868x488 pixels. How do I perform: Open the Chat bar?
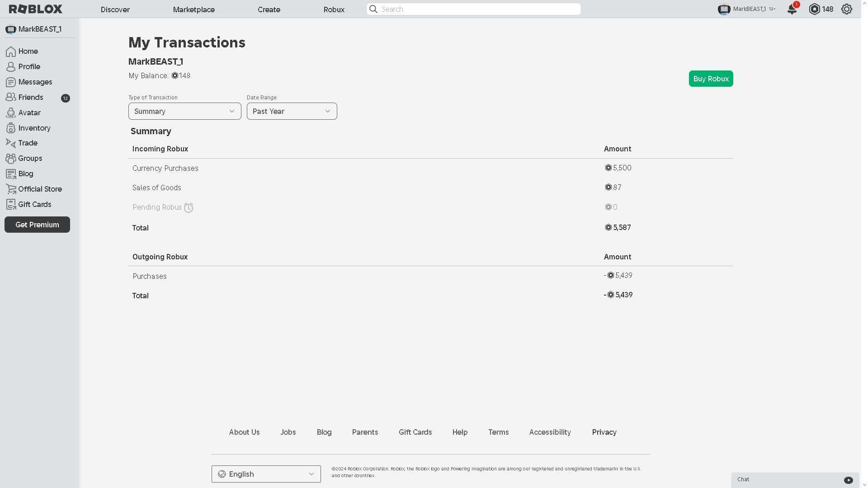[795, 480]
